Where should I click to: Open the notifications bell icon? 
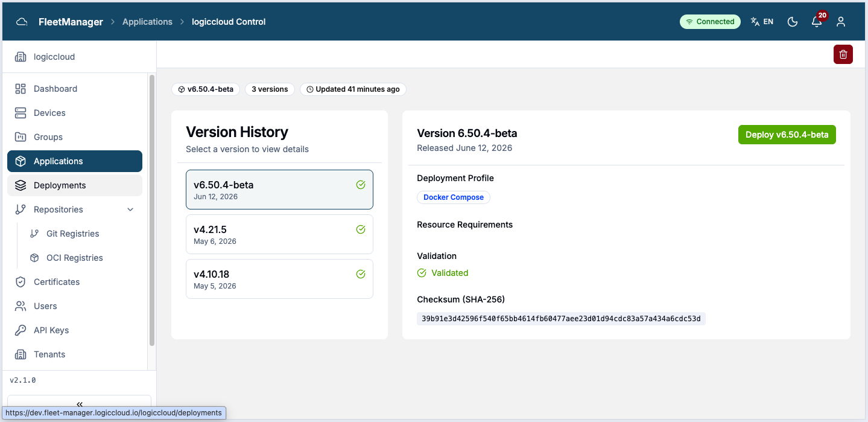817,22
